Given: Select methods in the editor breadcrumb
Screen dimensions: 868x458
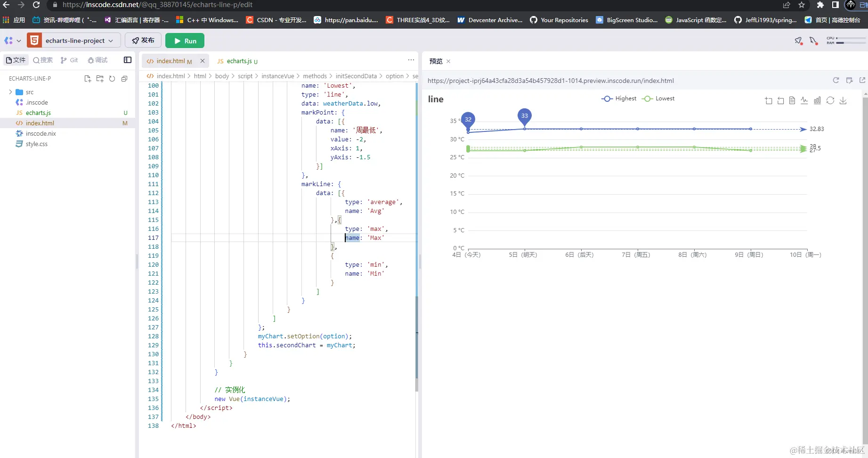Looking at the screenshot, I should coord(315,76).
